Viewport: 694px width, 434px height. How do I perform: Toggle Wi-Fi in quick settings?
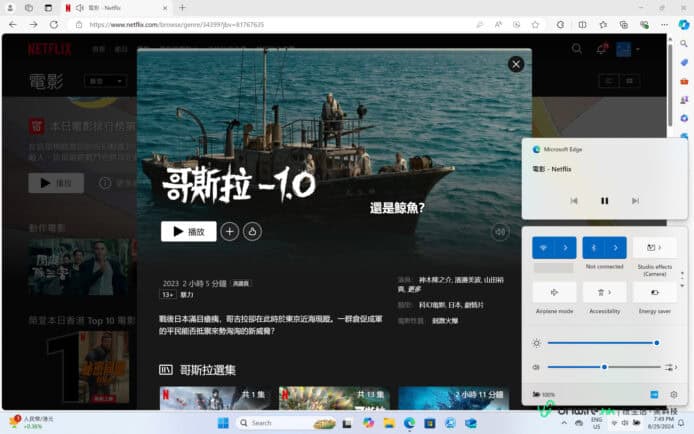544,248
